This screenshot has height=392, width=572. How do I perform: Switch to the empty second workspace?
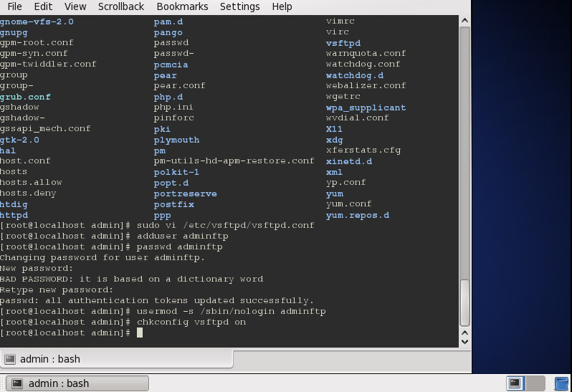point(535,383)
